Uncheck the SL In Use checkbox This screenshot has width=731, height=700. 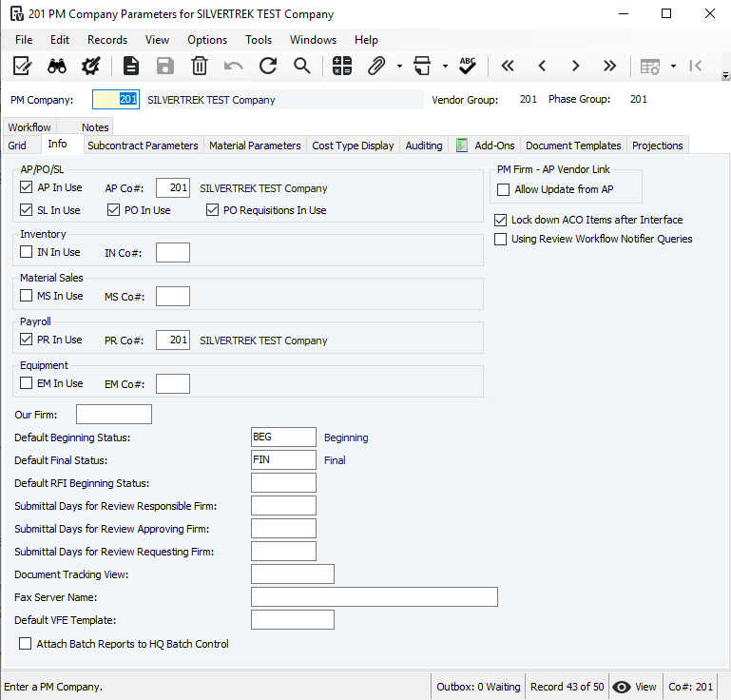pos(26,210)
